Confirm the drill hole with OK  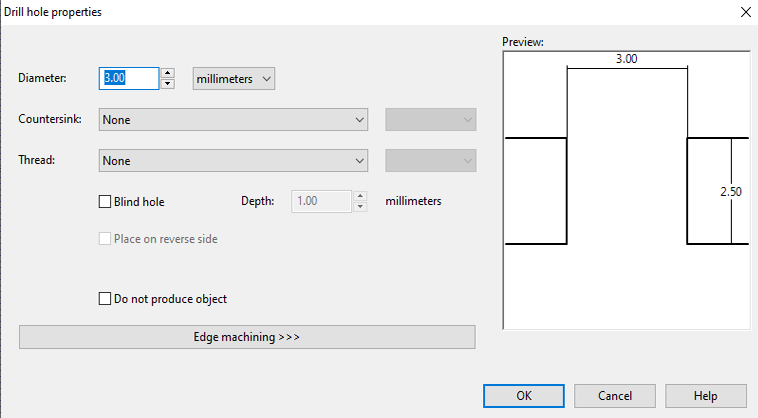click(524, 395)
